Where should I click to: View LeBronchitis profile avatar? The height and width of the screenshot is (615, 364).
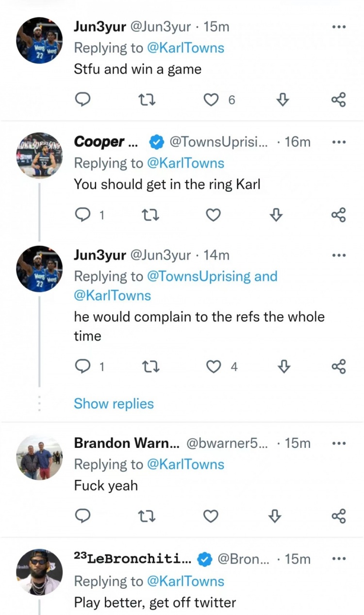[x=39, y=573]
